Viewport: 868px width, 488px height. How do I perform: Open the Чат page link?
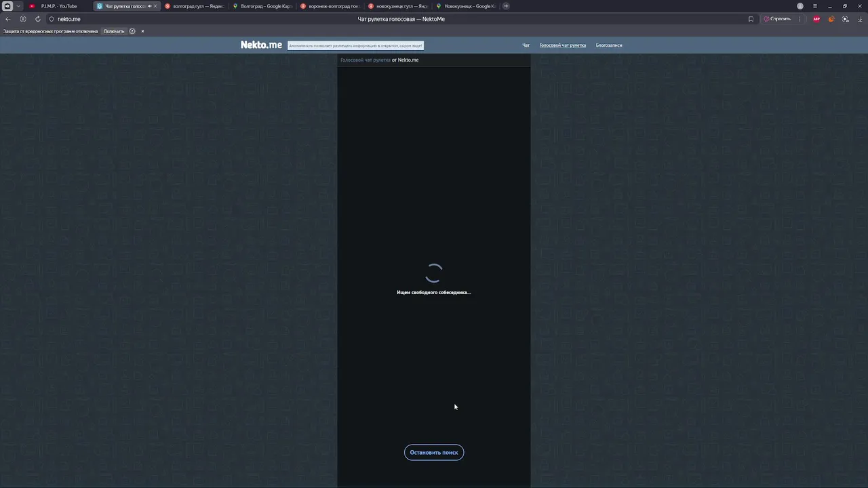coord(526,45)
